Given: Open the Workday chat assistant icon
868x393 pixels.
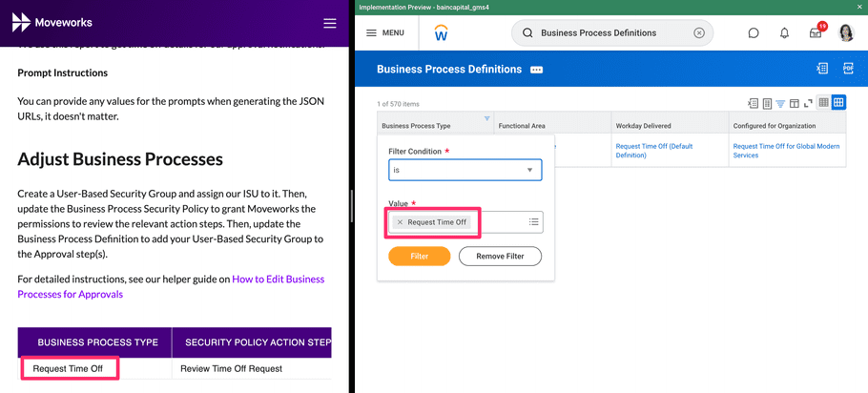Looking at the screenshot, I should tap(754, 32).
